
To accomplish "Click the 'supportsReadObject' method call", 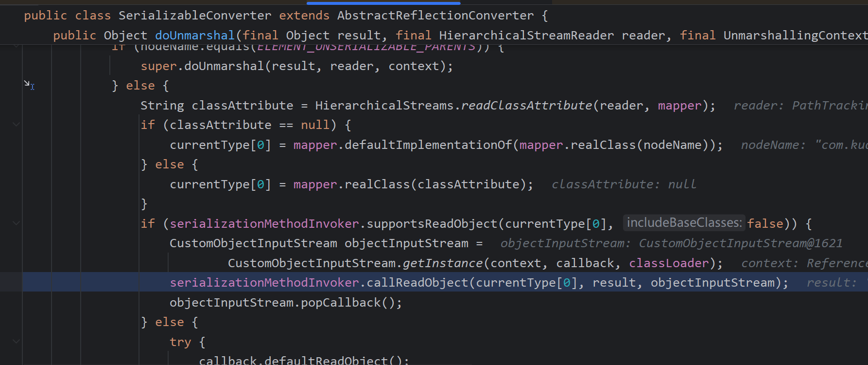I will click(x=432, y=224).
